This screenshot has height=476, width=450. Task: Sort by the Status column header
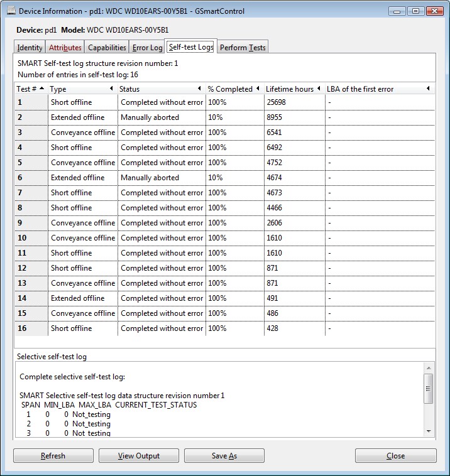coord(162,89)
